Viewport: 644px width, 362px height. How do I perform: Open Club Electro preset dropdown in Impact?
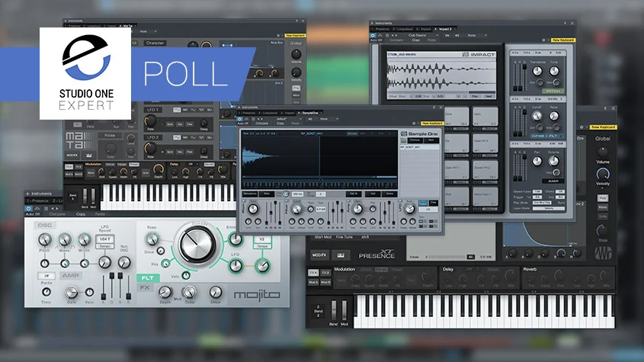423,35
